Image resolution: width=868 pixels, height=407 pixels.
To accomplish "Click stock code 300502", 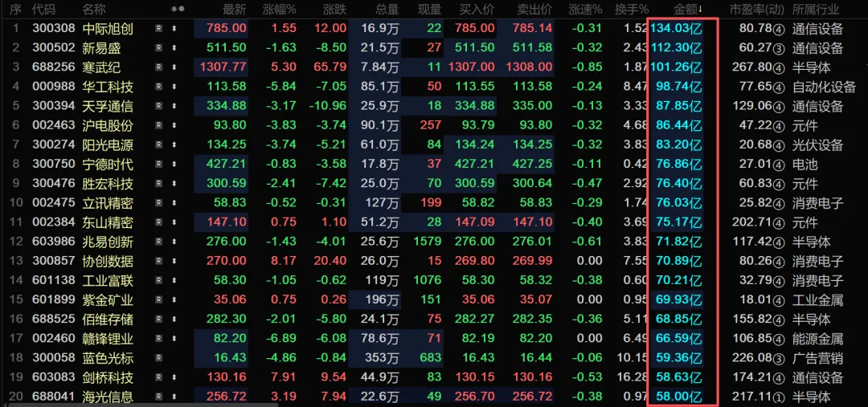I will coord(54,48).
